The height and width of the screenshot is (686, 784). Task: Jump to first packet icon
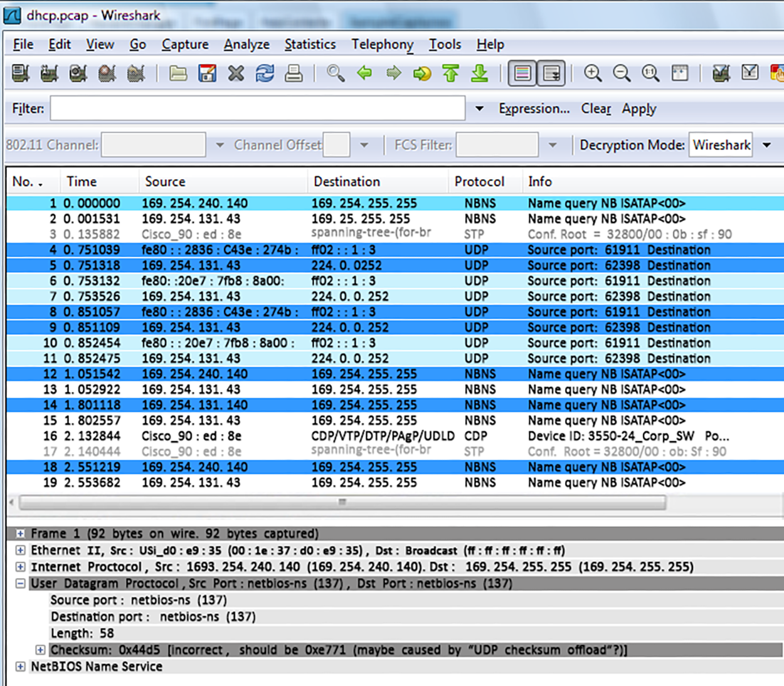(451, 73)
